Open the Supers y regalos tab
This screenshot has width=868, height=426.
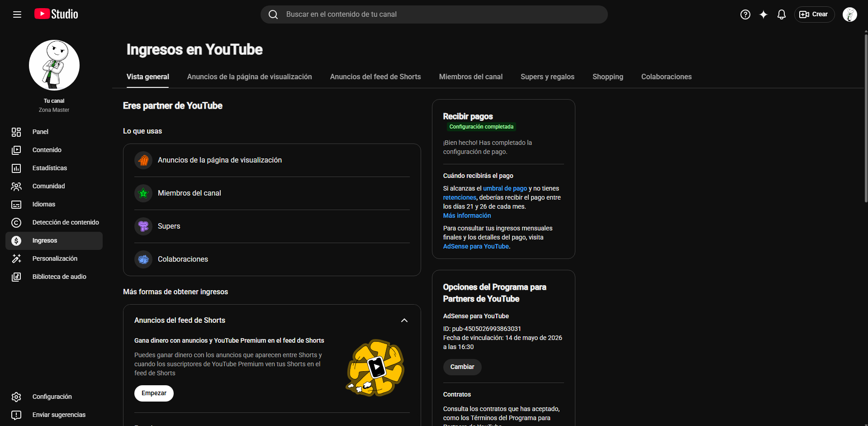click(547, 77)
